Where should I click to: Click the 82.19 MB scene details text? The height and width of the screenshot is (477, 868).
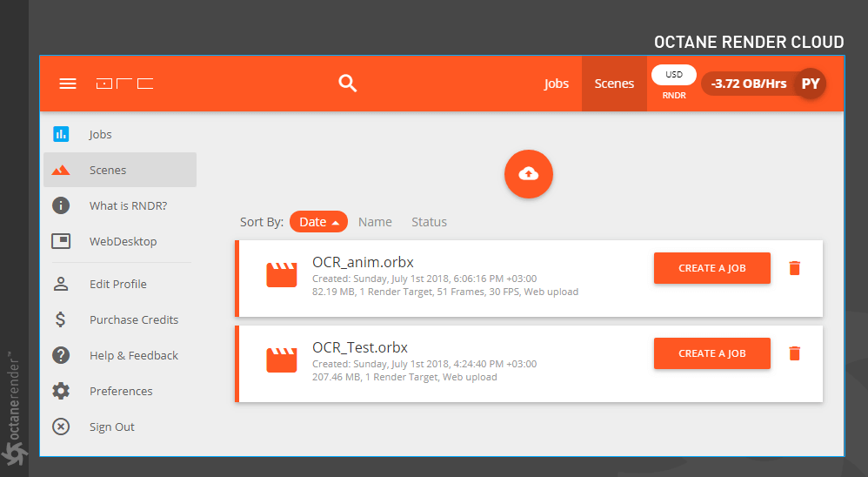pyautogui.click(x=445, y=292)
